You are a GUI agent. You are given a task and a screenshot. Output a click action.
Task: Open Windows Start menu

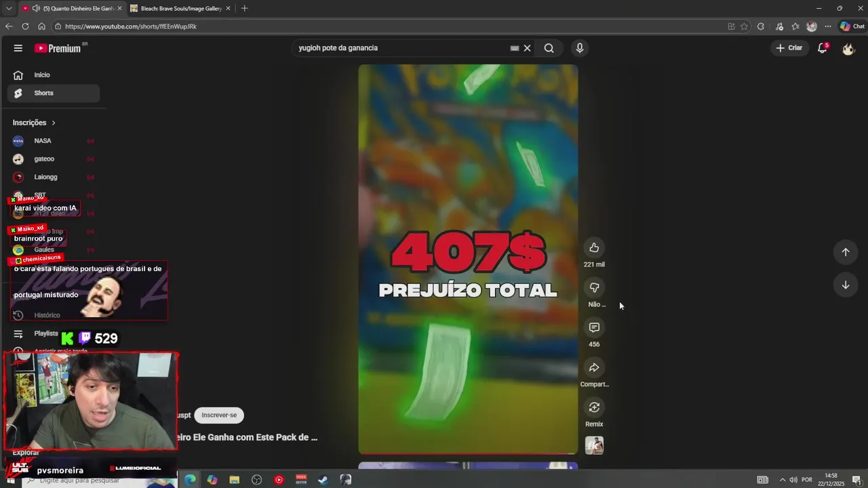tap(10, 480)
